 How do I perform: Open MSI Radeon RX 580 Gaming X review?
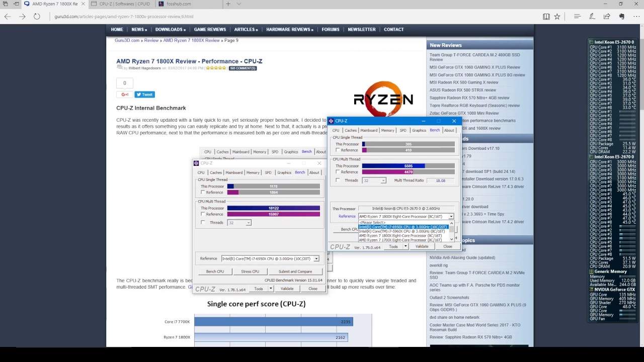click(464, 82)
